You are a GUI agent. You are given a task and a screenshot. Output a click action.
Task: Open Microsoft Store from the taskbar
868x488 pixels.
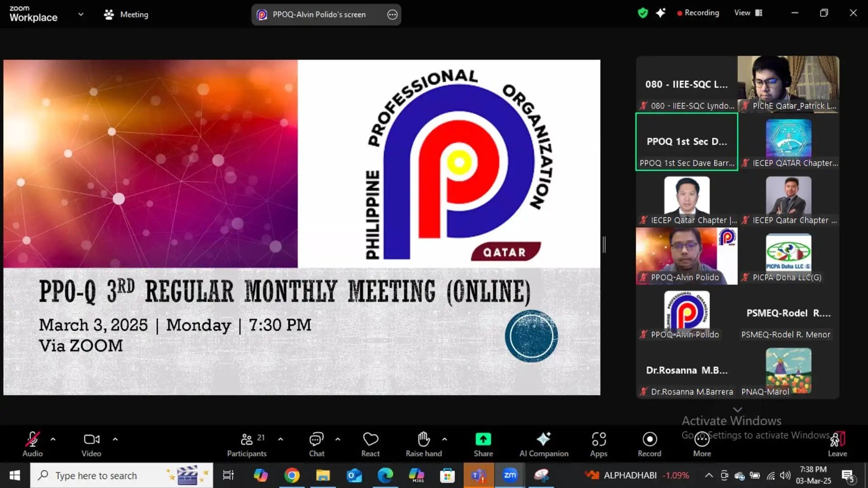(x=448, y=475)
